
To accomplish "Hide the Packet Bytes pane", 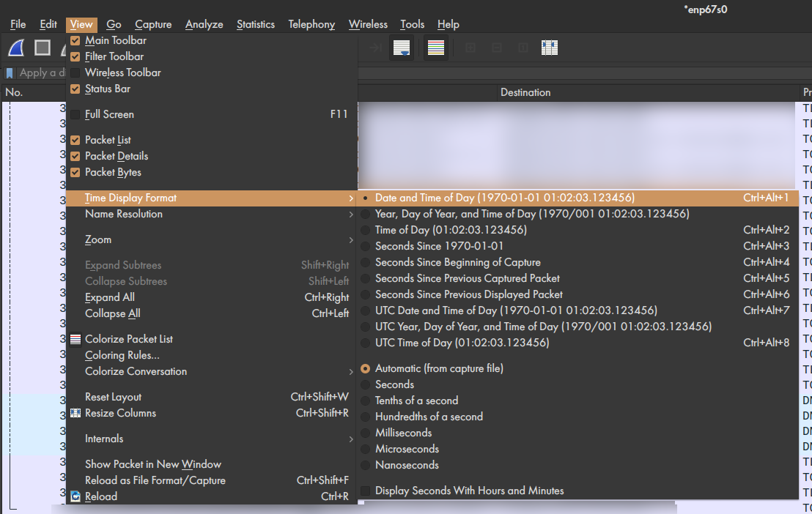I will coord(75,172).
